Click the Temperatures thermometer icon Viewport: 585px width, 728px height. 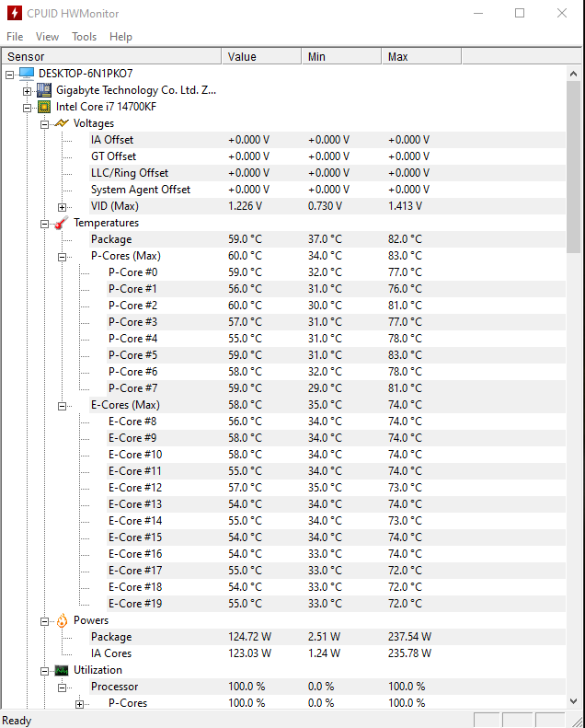click(62, 223)
